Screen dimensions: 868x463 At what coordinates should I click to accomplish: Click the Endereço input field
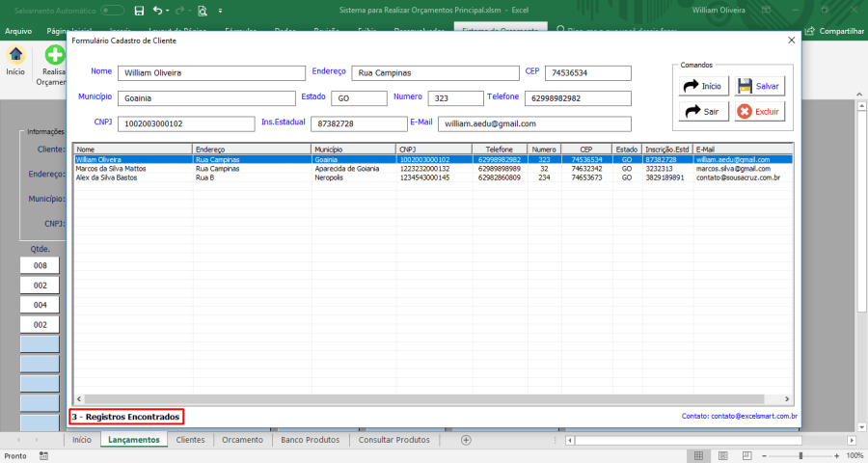(436, 73)
